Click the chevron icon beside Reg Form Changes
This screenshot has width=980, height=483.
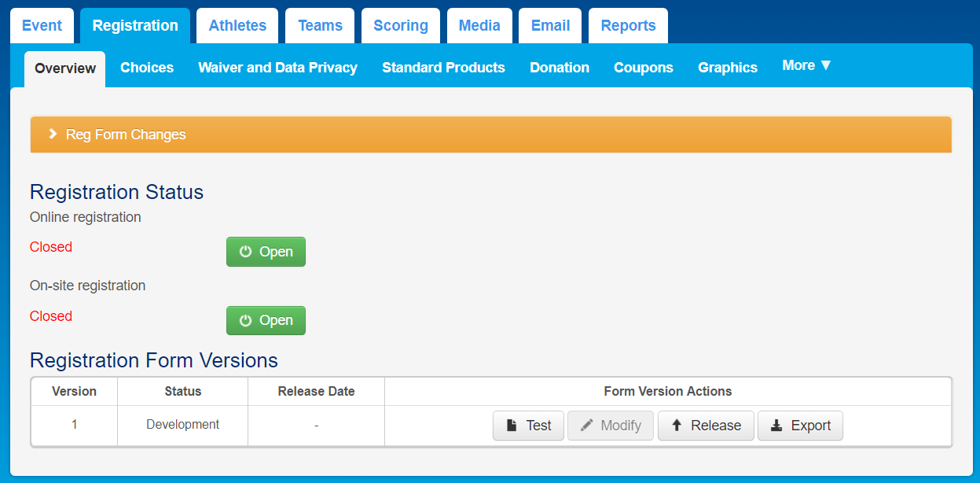[x=53, y=135]
